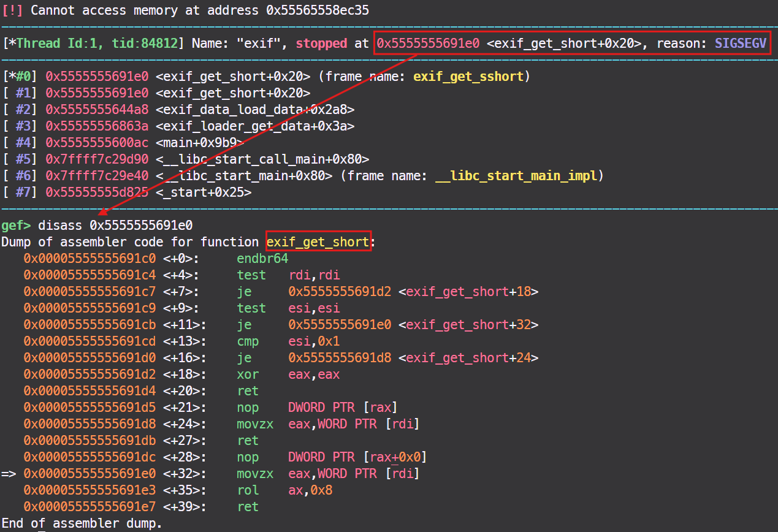This screenshot has width=778, height=532.
Task: Select the disass 0x5555555691e0 command text
Action: pos(115,225)
